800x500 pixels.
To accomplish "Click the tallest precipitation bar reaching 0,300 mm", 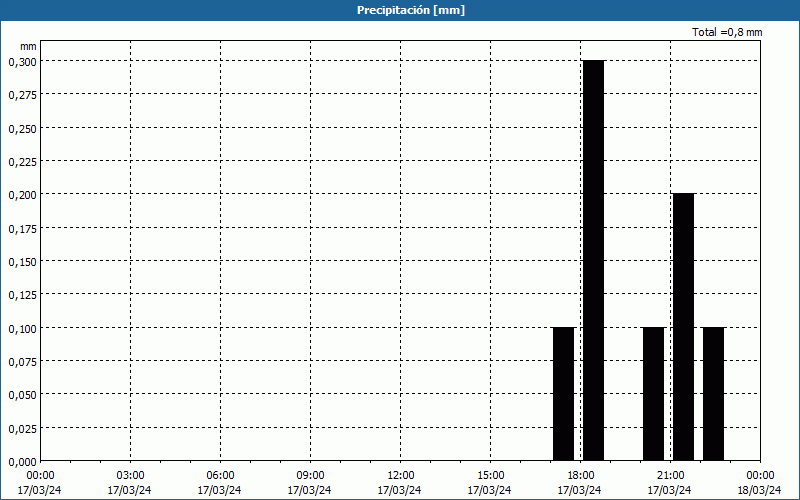I will [x=593, y=260].
